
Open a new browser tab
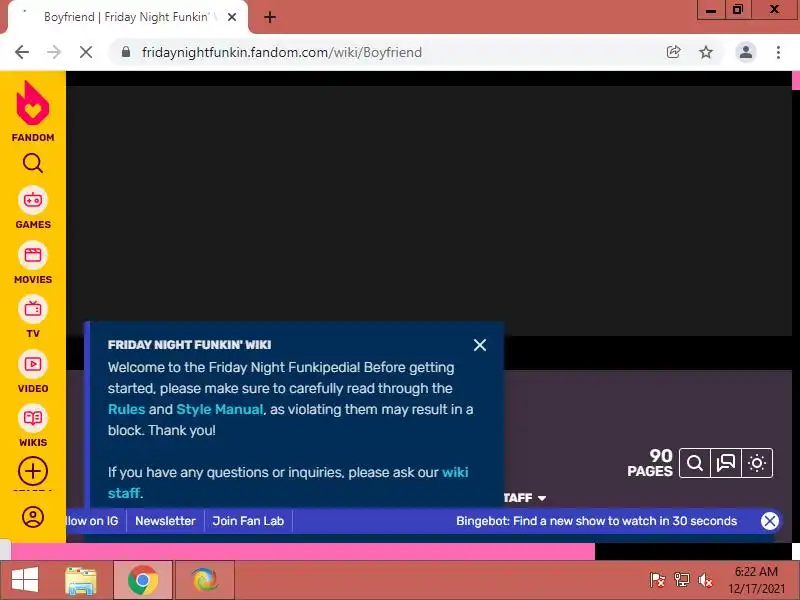point(270,17)
